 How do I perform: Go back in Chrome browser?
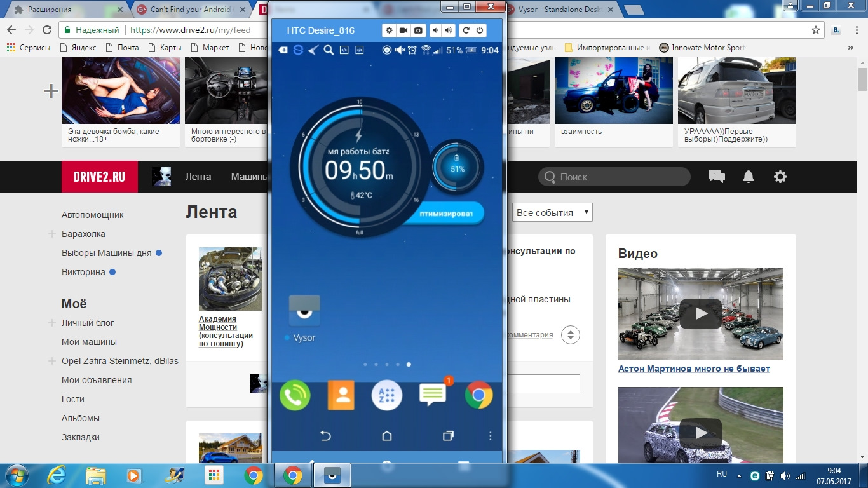(x=11, y=30)
